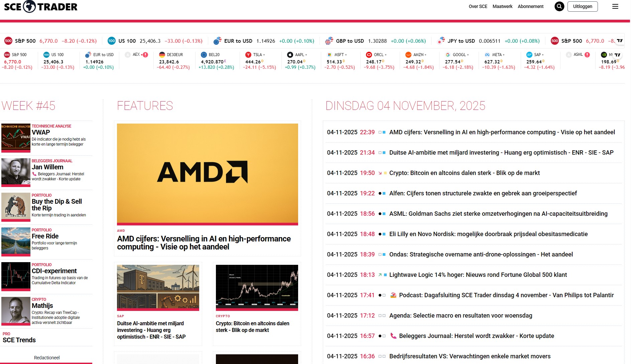Click the podcast icon beside Dagafsluiting headline

(393, 295)
